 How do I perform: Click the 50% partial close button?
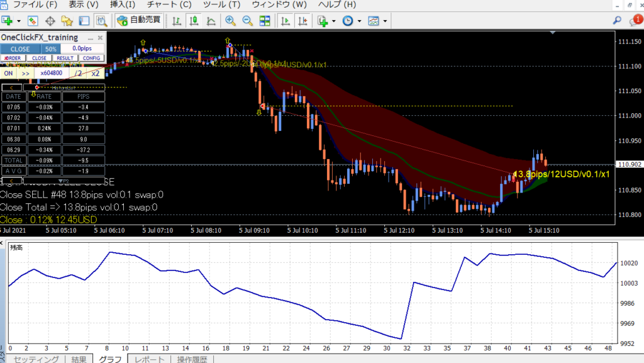click(51, 49)
